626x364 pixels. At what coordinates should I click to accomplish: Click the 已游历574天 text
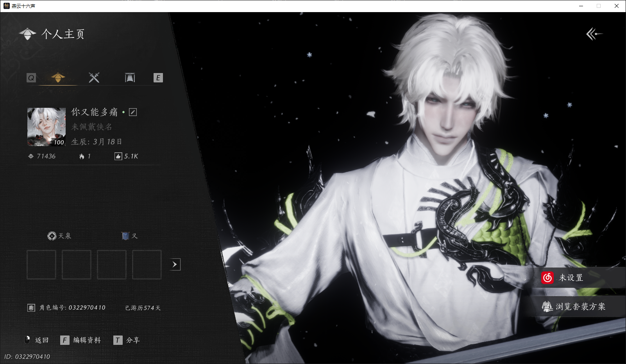point(143,308)
